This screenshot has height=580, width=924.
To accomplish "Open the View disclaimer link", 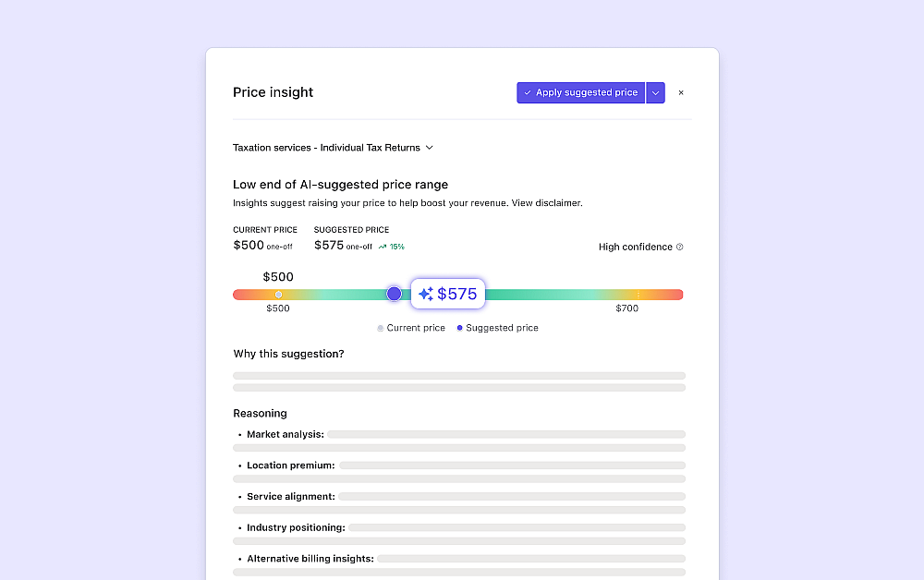I will (547, 203).
